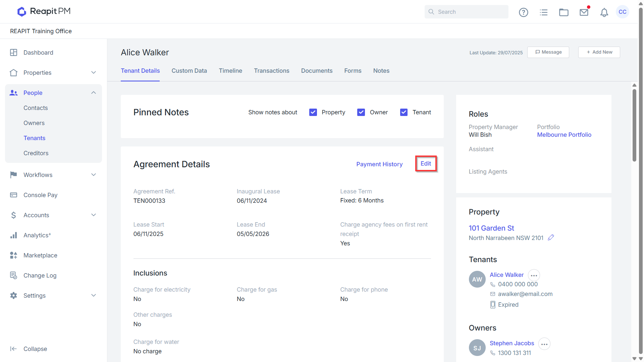Click the Dashboard grid icon
Screen dimensions: 644x362
click(14, 53)
